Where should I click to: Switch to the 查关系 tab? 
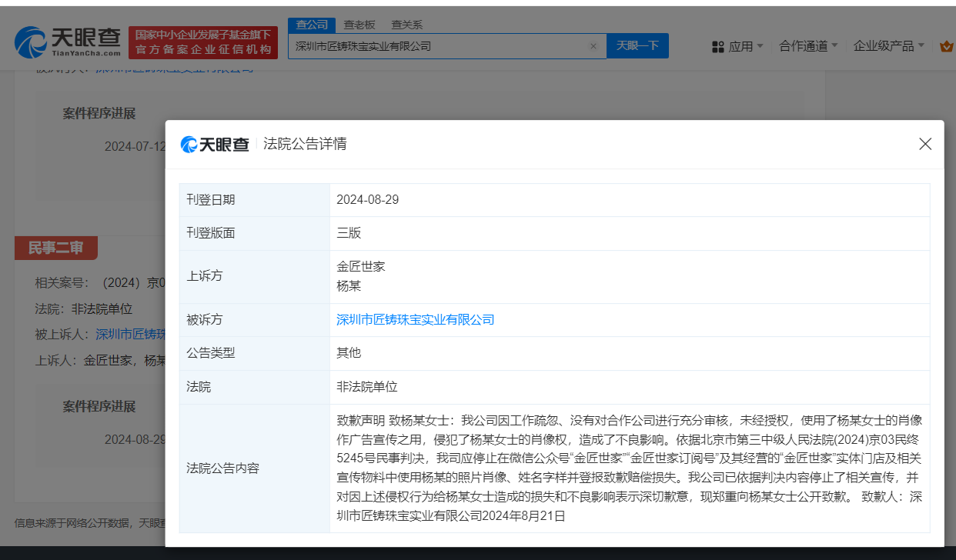[406, 24]
